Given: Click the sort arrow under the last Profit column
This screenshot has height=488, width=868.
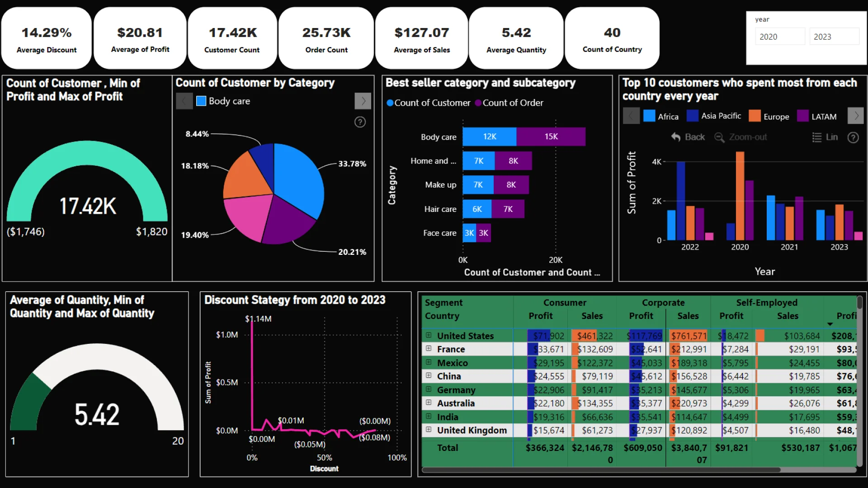Looking at the screenshot, I should (830, 324).
